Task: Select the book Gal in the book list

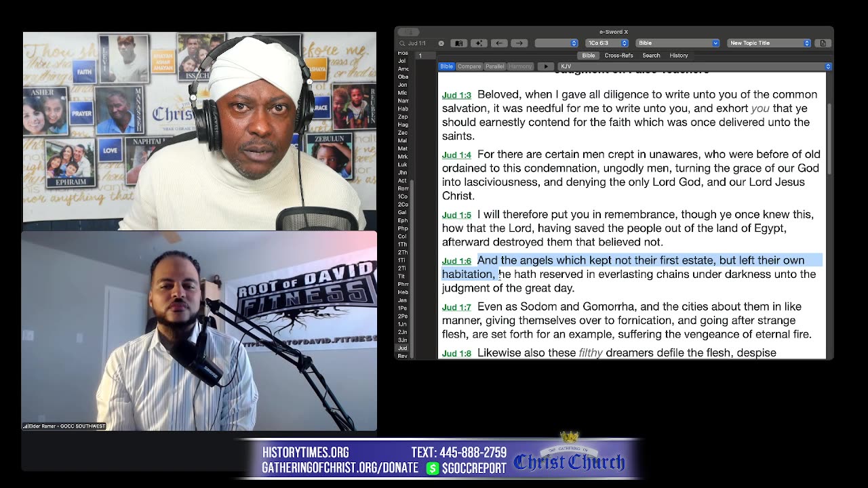Action: point(403,213)
